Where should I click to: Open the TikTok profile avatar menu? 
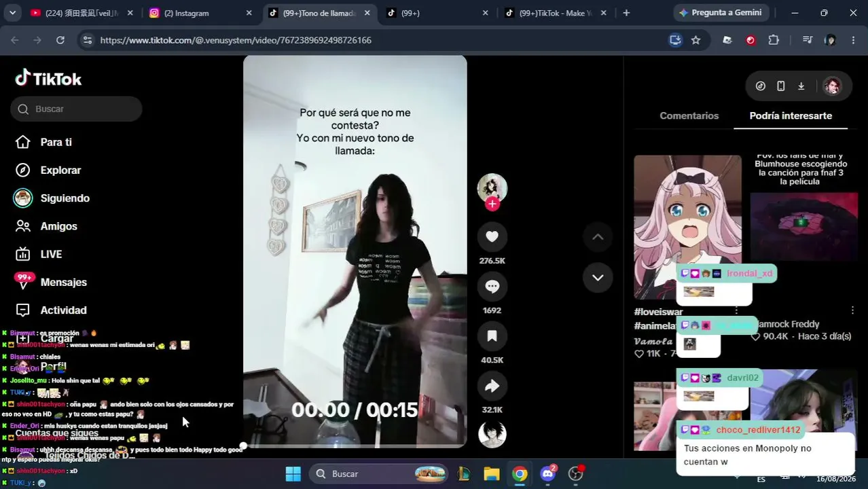(832, 86)
